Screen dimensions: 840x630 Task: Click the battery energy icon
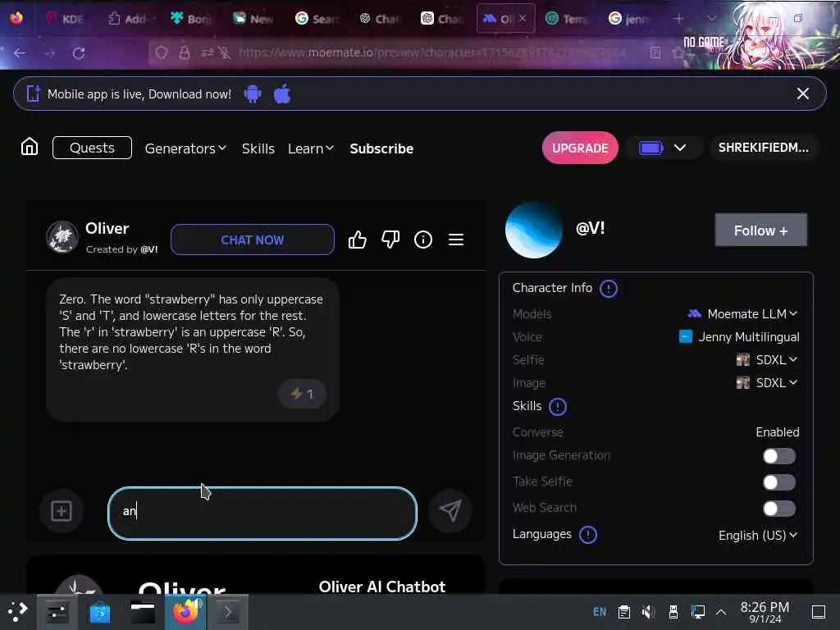[x=651, y=148]
